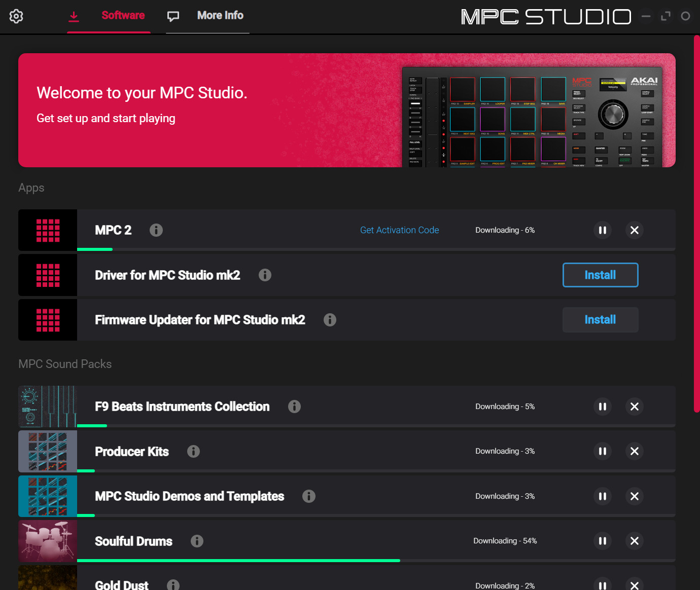The width and height of the screenshot is (700, 590).
Task: Cancel downloading MPC Studio Demos and Templates
Action: tap(635, 496)
